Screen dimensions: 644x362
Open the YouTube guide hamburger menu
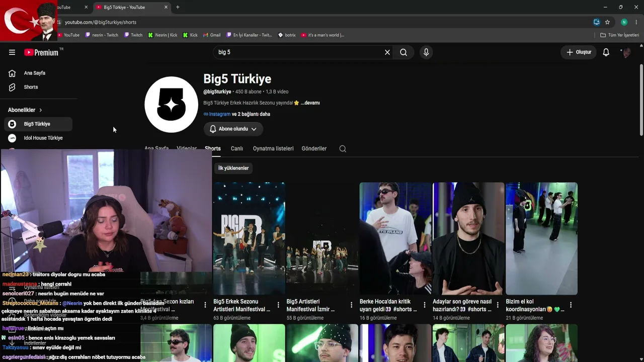pyautogui.click(x=12, y=52)
